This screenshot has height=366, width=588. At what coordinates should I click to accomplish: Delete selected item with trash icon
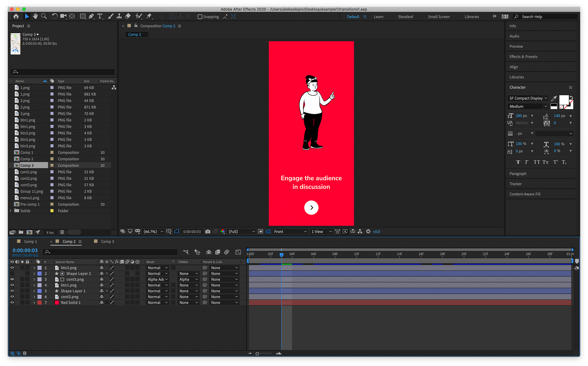(x=62, y=232)
